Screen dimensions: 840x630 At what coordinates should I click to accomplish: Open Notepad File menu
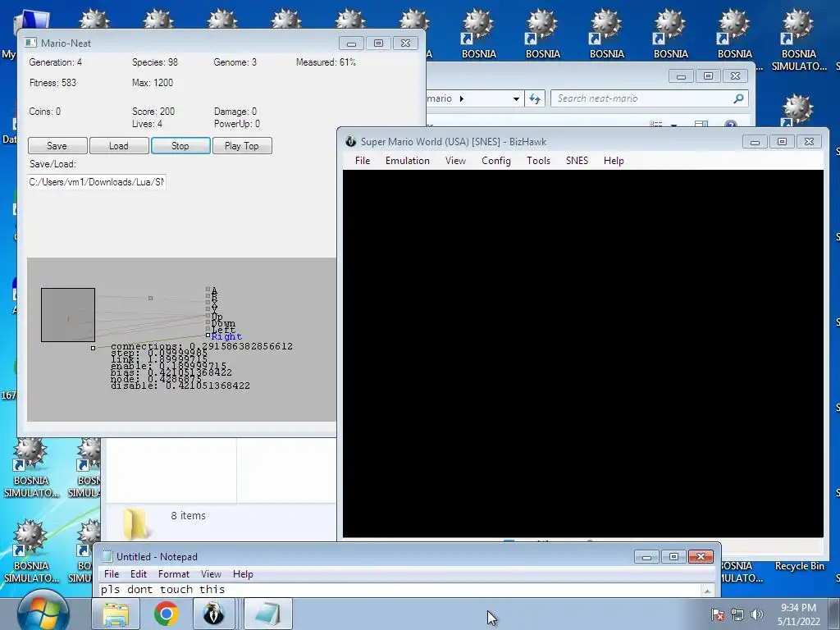point(112,573)
